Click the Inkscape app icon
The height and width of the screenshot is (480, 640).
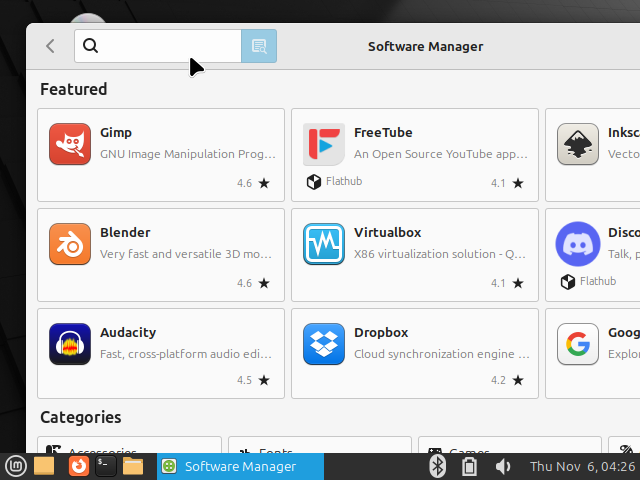pyautogui.click(x=577, y=144)
